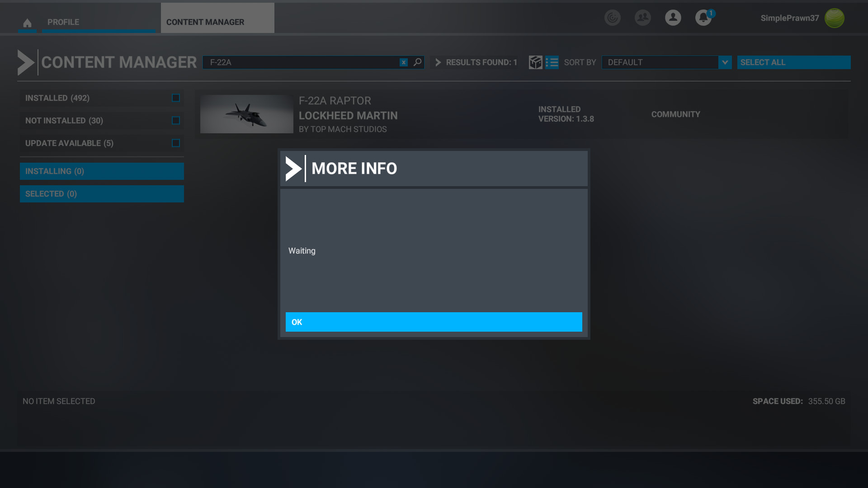The width and height of the screenshot is (868, 488).
Task: Open the friends group icon
Action: click(642, 18)
